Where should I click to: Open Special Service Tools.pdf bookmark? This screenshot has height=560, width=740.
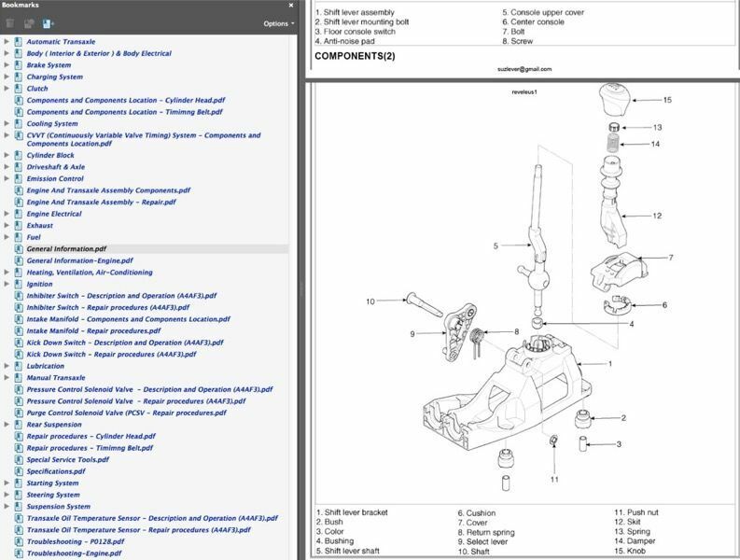coord(67,459)
